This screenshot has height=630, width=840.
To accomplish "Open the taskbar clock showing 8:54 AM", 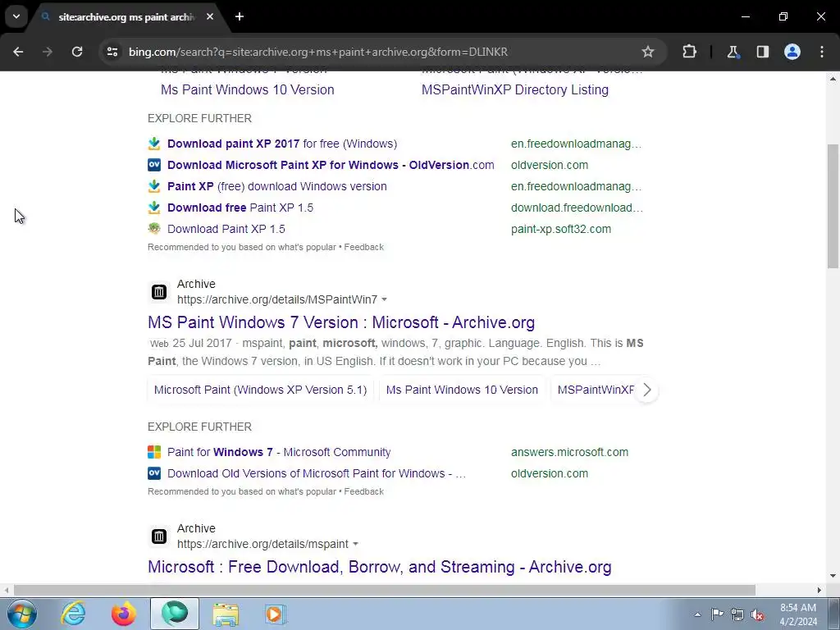I will 798,614.
